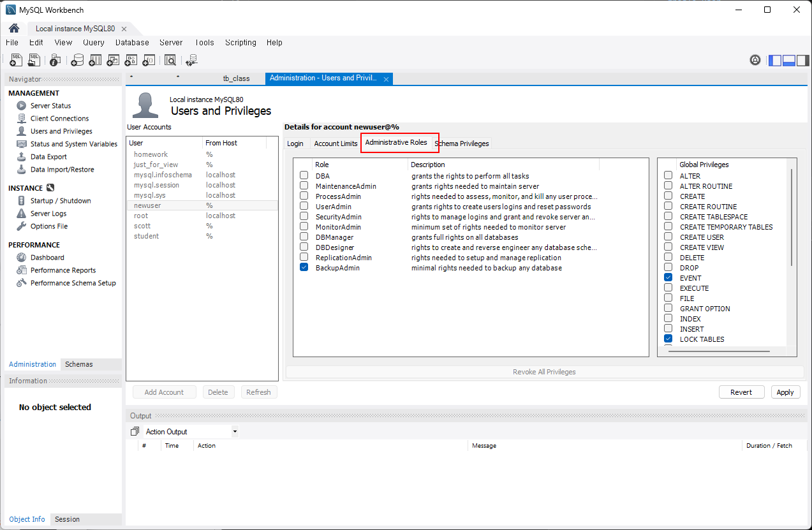Toggle bottom output panel visibility

788,61
